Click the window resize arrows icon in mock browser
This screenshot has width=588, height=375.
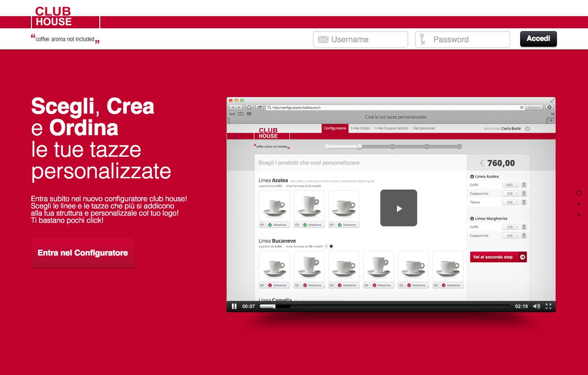coord(552,101)
